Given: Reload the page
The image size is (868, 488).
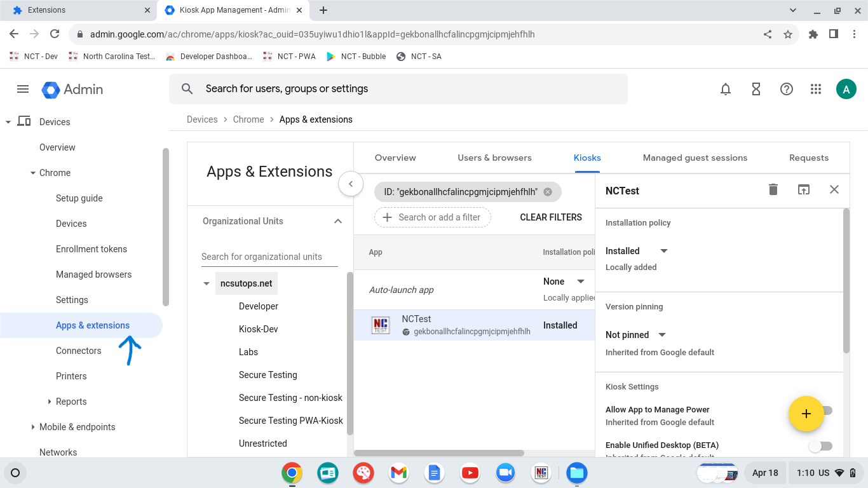Looking at the screenshot, I should coord(55,34).
